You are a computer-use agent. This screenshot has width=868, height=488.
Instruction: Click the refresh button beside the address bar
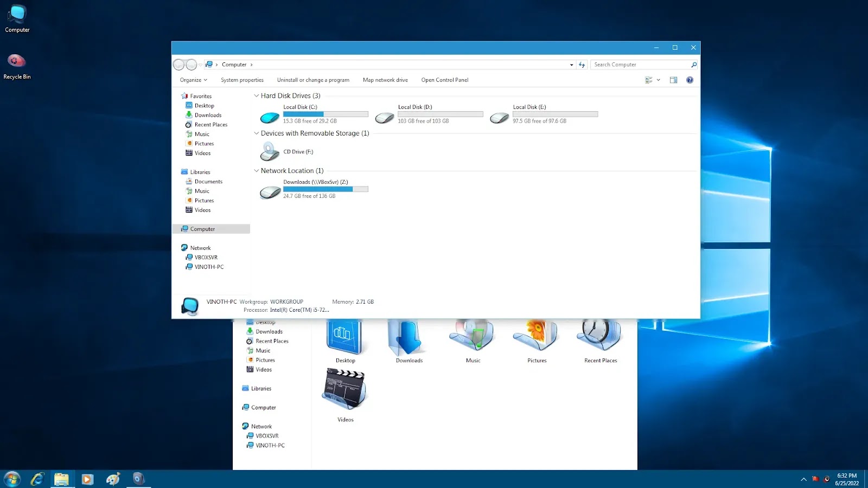click(582, 65)
